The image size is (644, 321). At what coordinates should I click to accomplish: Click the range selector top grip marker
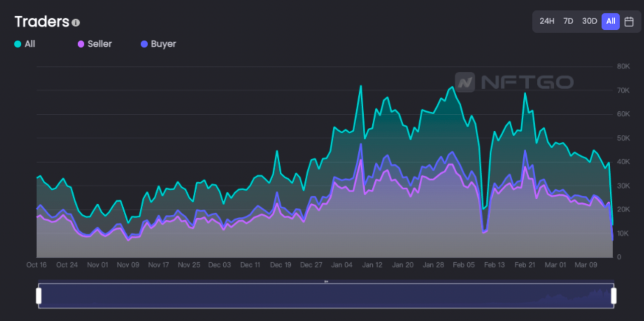tap(326, 282)
